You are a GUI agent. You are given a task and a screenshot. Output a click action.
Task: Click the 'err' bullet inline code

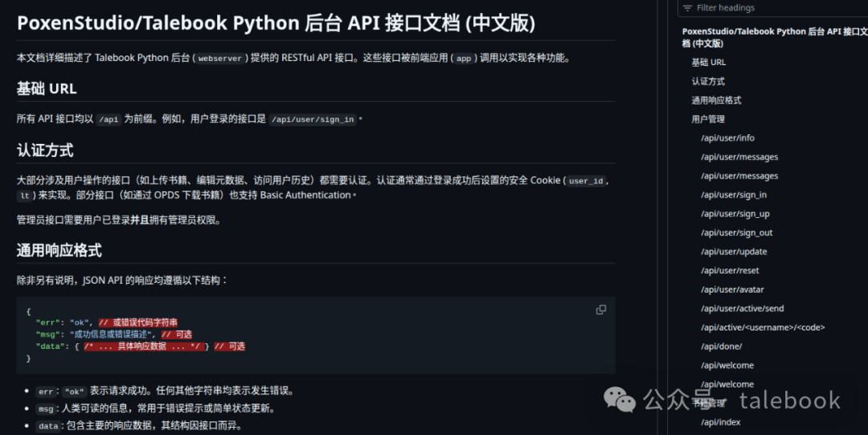45,392
